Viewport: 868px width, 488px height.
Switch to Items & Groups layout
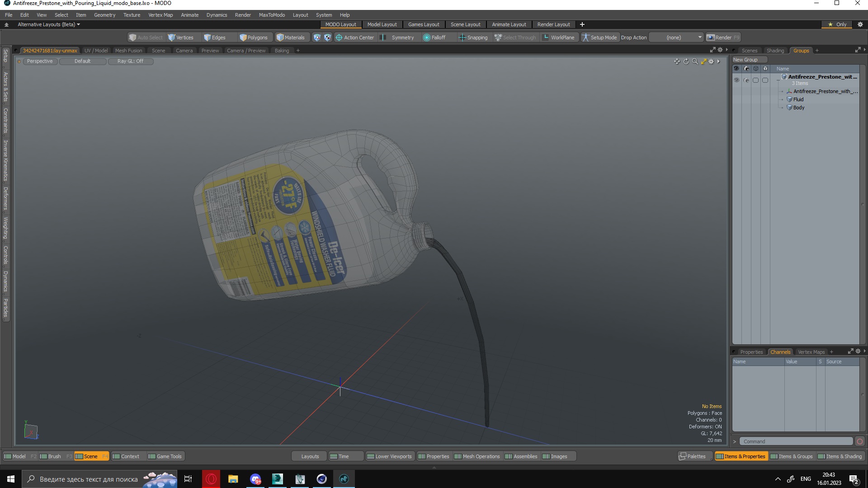(x=791, y=456)
